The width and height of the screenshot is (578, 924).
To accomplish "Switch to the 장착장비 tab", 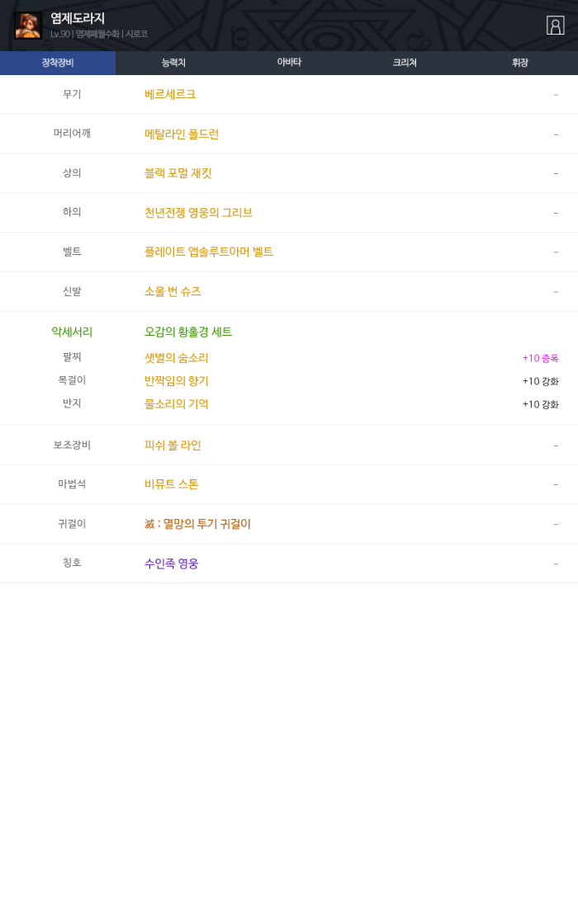I will pos(58,63).
